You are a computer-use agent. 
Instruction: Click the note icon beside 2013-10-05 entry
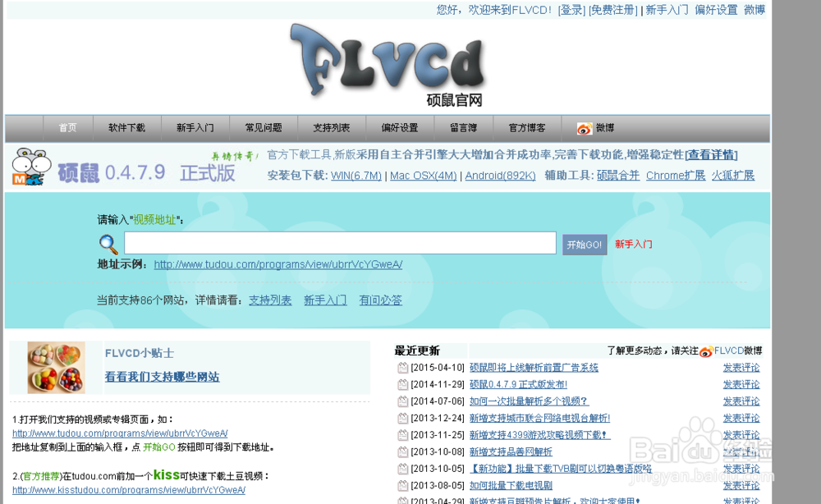[402, 468]
